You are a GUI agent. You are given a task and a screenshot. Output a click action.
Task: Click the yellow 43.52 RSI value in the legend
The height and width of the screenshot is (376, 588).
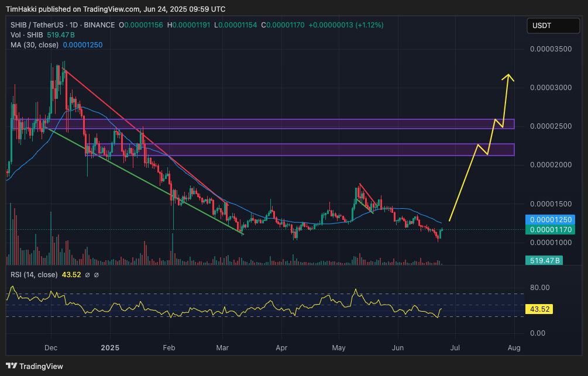71,275
